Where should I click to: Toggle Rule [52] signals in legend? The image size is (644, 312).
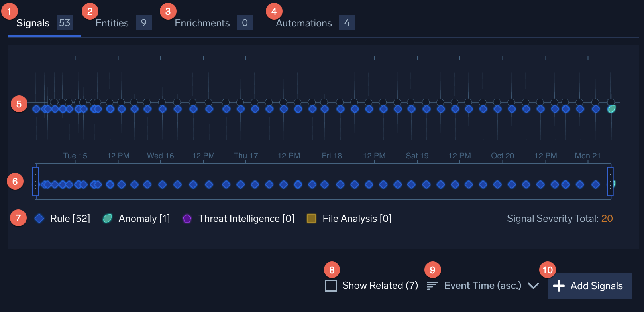tap(70, 219)
